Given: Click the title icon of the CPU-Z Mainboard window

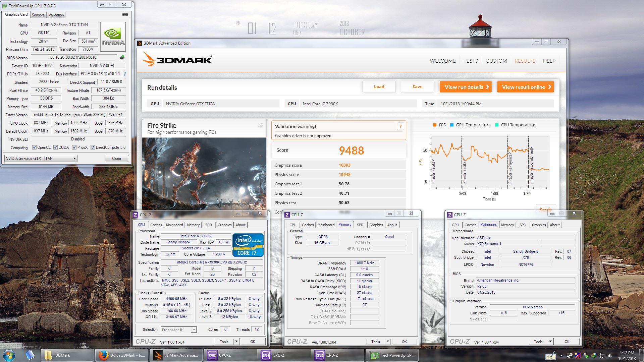Looking at the screenshot, I should [450, 215].
